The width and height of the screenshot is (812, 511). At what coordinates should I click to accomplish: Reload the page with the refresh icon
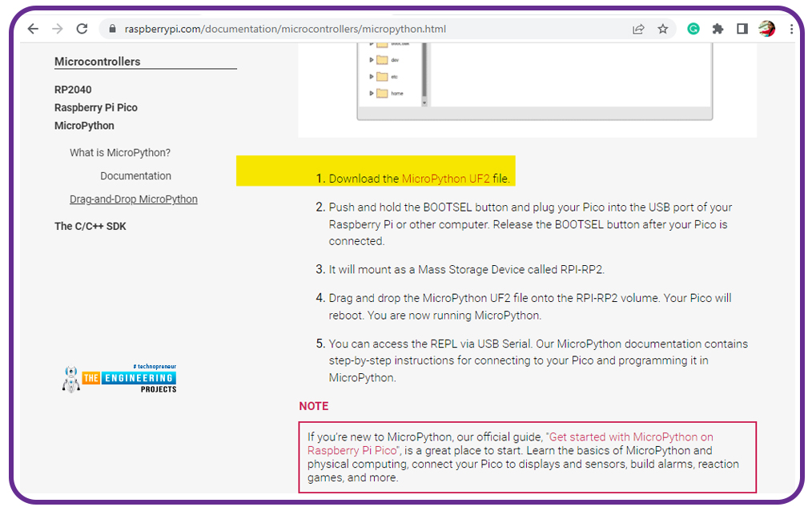(82, 29)
